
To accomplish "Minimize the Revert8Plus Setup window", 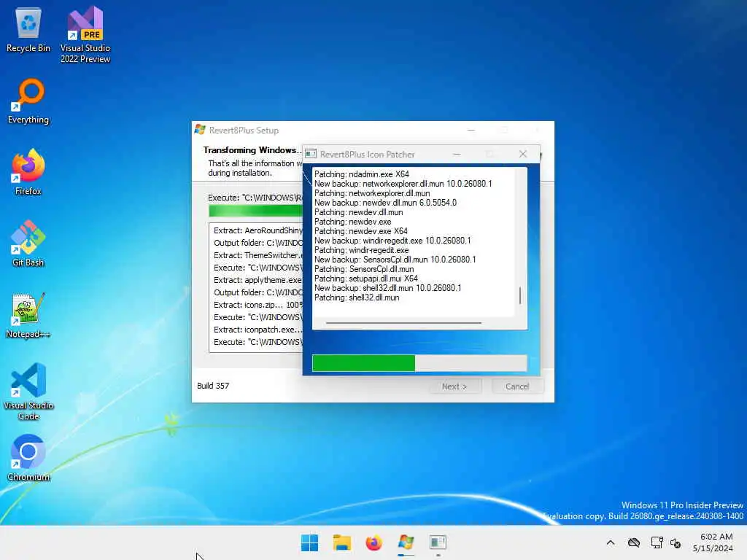I will (471, 130).
